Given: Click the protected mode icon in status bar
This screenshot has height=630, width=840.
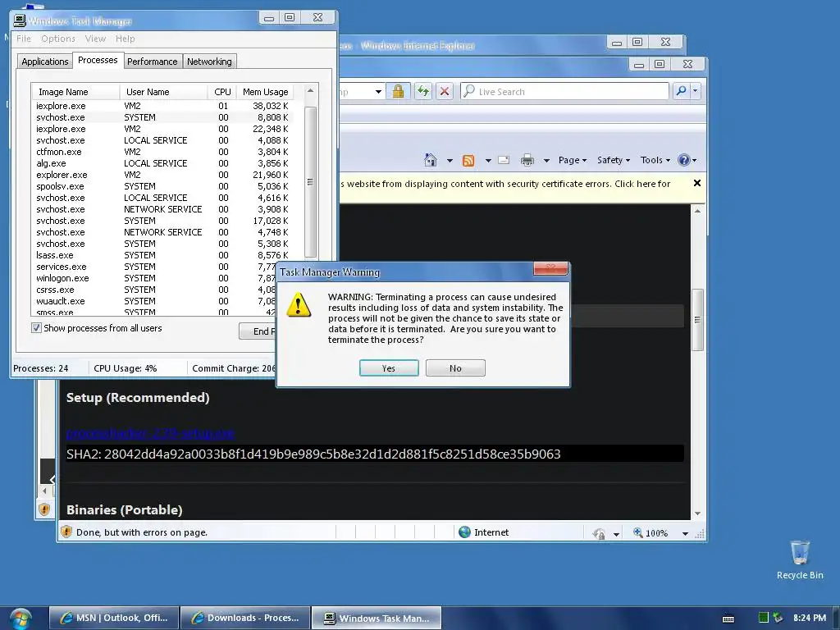Looking at the screenshot, I should click(x=599, y=533).
